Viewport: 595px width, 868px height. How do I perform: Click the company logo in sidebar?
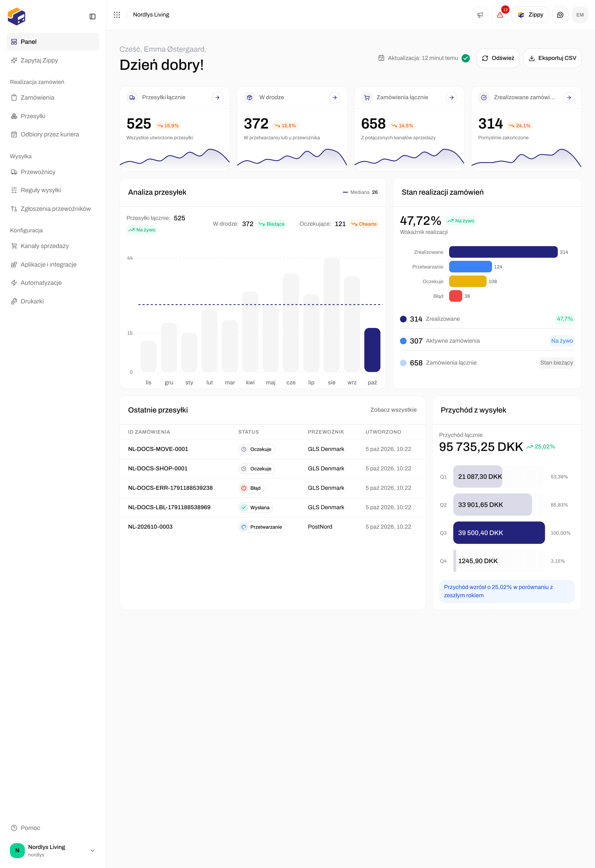pyautogui.click(x=16, y=17)
